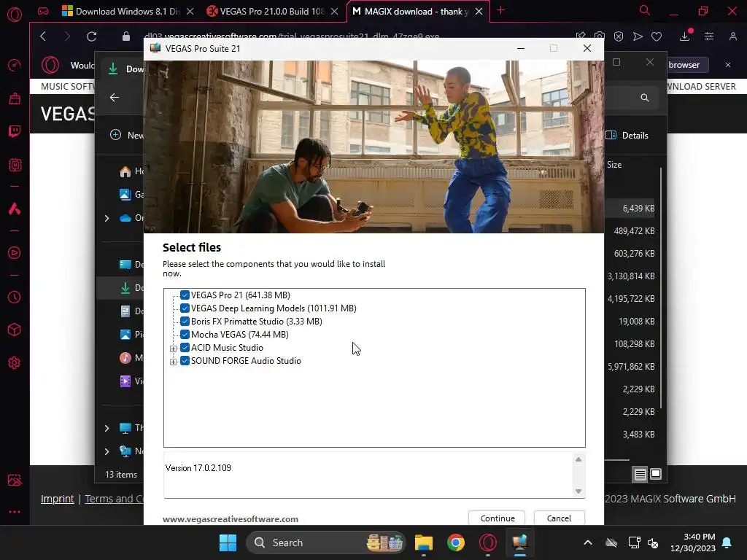This screenshot has width=747, height=560.
Task: Close the Download Windows 8.1 tab
Action: point(190,12)
